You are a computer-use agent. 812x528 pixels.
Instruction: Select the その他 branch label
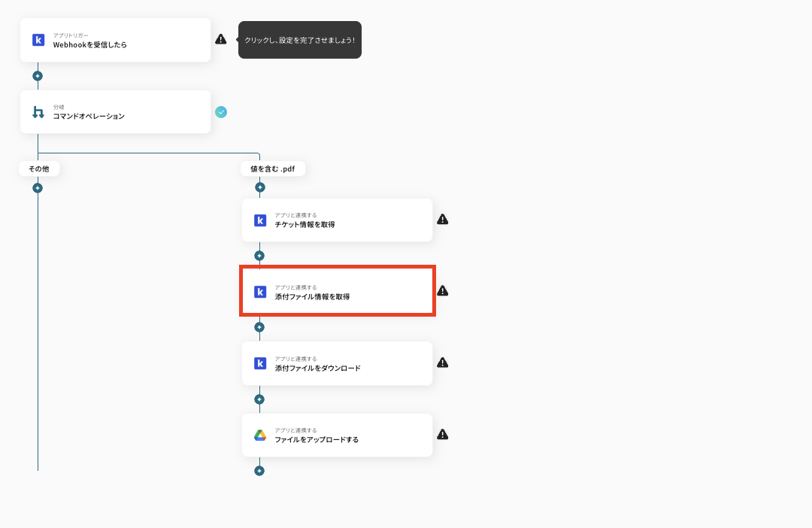39,169
